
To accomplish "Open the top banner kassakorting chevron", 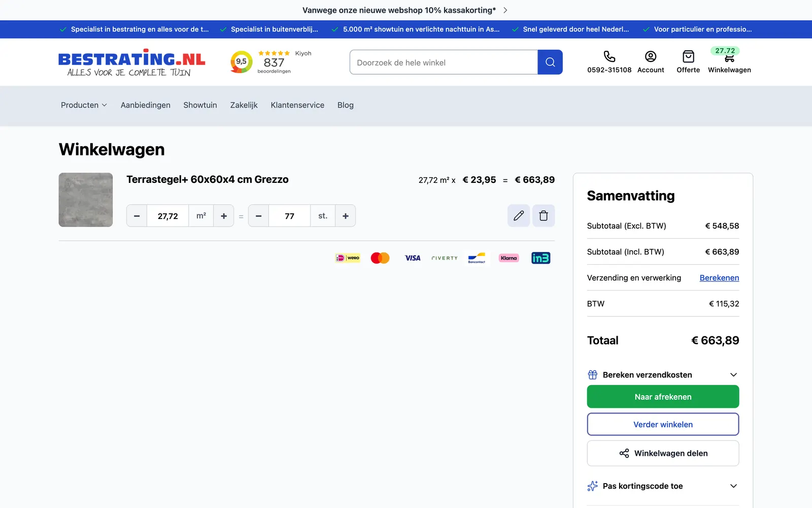I will [505, 10].
